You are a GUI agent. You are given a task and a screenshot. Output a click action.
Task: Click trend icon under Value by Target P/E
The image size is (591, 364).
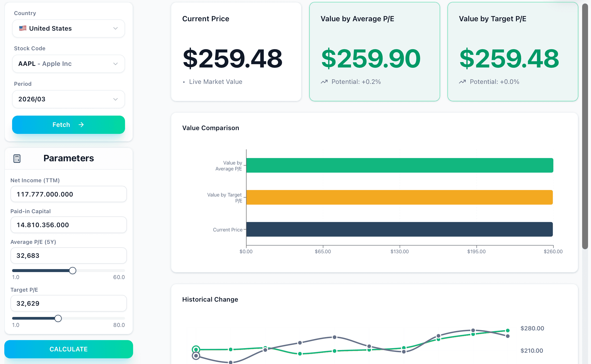tap(462, 82)
